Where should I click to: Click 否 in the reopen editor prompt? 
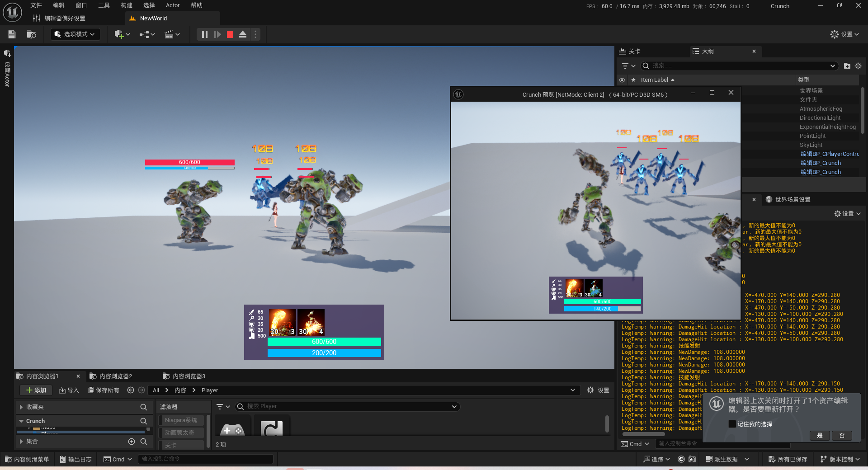pos(842,436)
